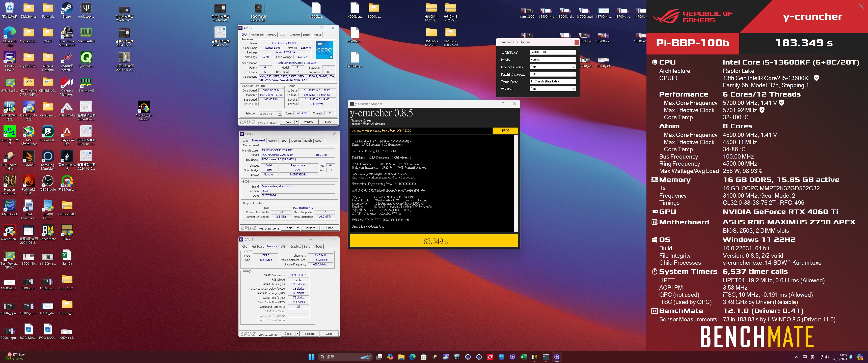Open the FurMark folder icon on desktop
This screenshot has width=868, height=363.
click(47, 10)
